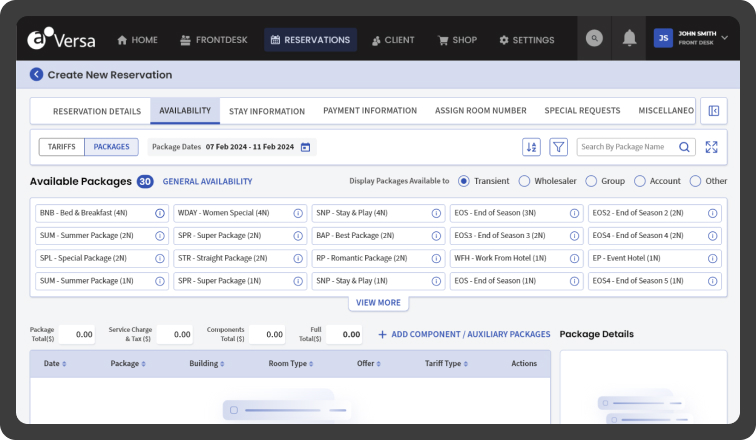The height and width of the screenshot is (440, 756).
Task: Open the search icon in top bar
Action: pos(594,39)
